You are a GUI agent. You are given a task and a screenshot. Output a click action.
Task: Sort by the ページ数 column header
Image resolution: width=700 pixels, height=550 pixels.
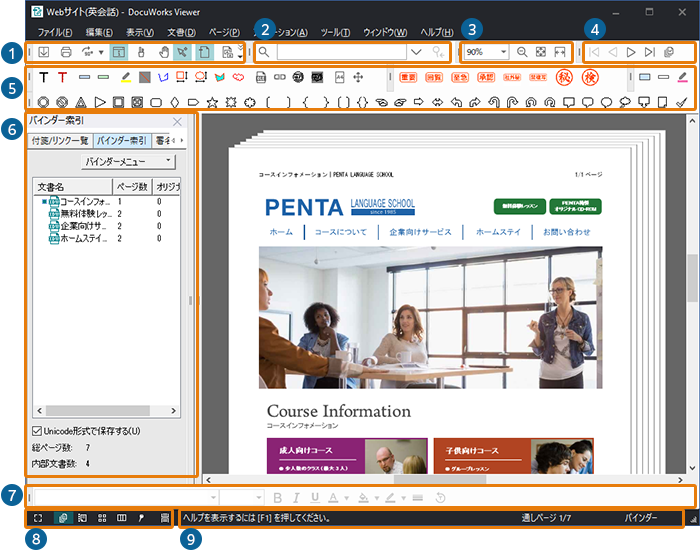tap(132, 187)
